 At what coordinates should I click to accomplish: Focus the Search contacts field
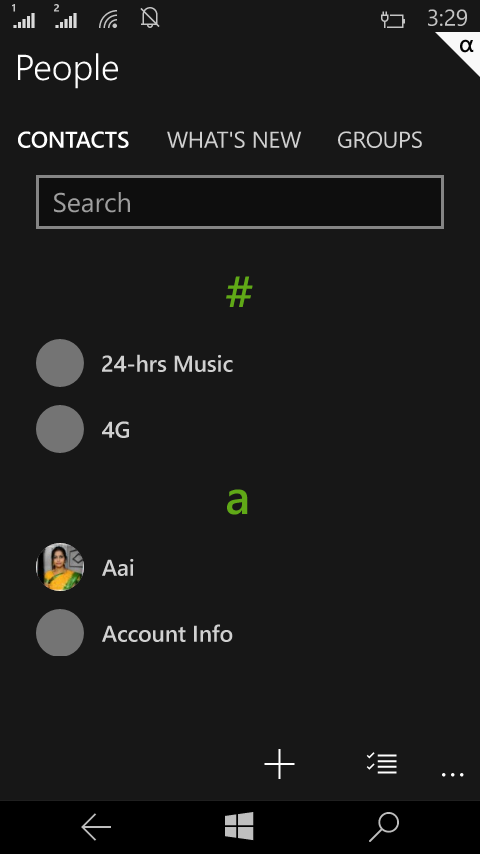coord(240,202)
